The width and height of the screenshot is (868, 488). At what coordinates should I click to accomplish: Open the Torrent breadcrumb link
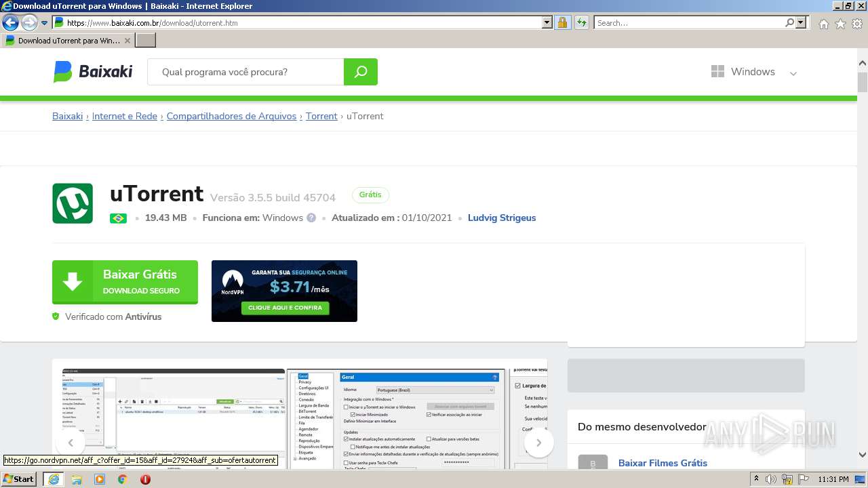(321, 116)
